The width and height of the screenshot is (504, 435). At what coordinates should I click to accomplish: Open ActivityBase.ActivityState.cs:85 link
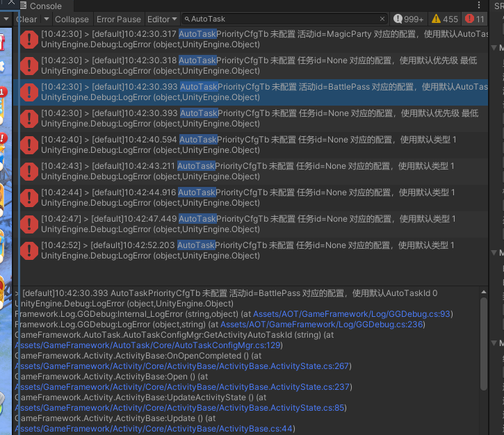179,408
